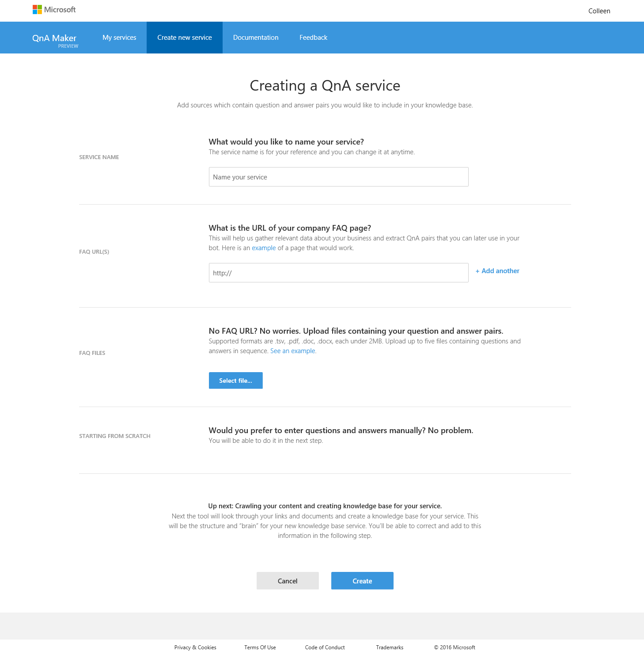Viewport: 644px width, 655px height.
Task: Click 'Would you prefer to enter questions' heading
Action: tap(341, 430)
